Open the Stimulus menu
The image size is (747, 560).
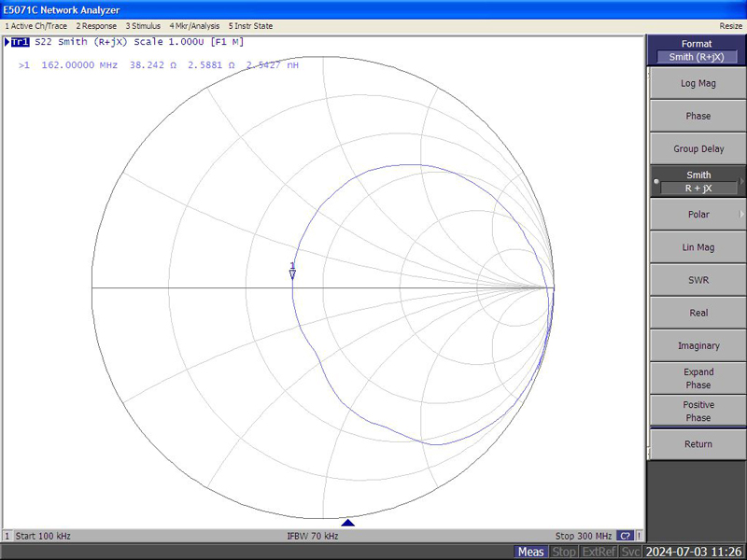click(x=143, y=26)
